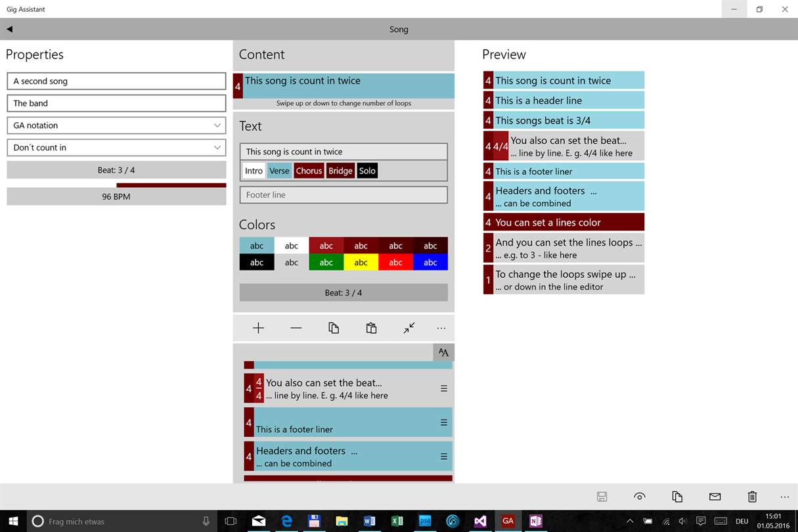Copy line using content toolbar copy icon
Screen dimensions: 798x532
334,328
